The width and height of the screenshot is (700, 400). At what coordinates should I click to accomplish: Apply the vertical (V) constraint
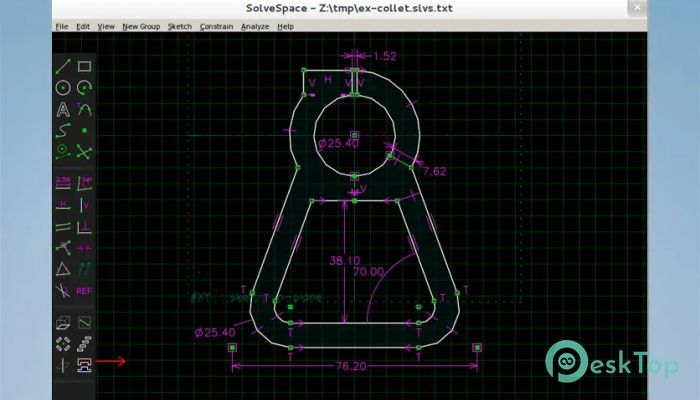[x=84, y=205]
